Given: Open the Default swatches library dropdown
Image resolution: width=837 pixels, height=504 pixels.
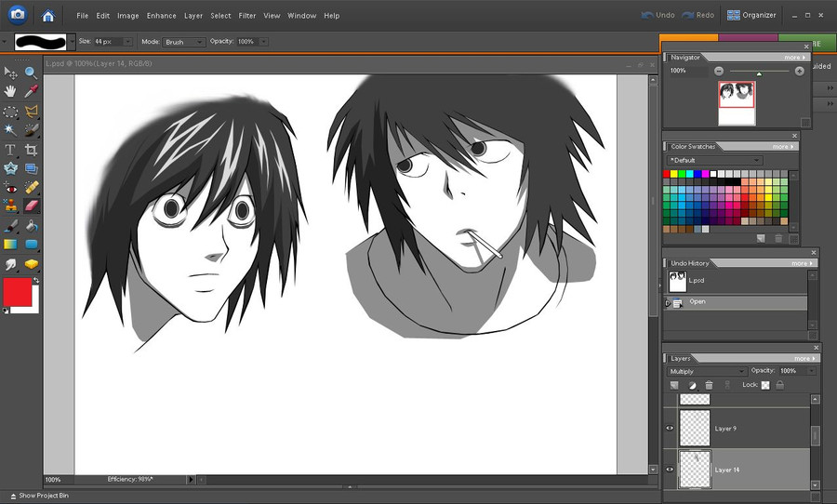Looking at the screenshot, I should coord(715,160).
